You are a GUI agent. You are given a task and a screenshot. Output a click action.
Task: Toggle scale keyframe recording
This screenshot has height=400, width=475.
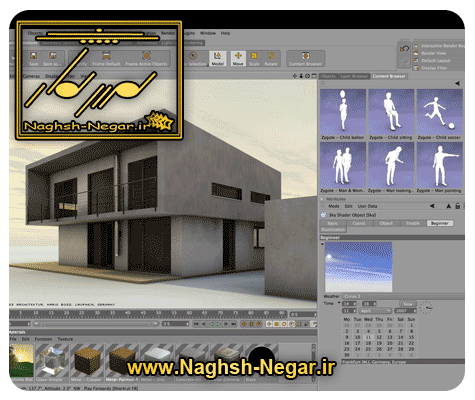pos(277,324)
